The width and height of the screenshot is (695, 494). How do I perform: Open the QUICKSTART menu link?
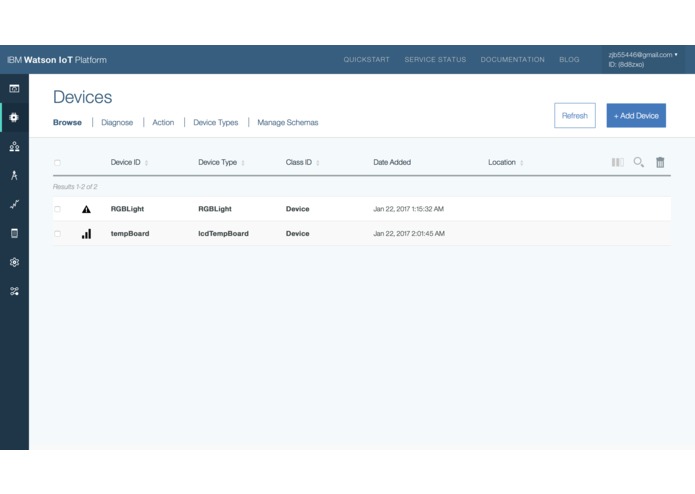(367, 59)
